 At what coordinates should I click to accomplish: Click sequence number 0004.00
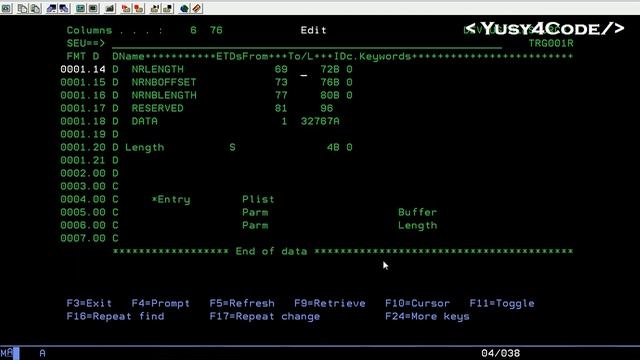point(83,200)
